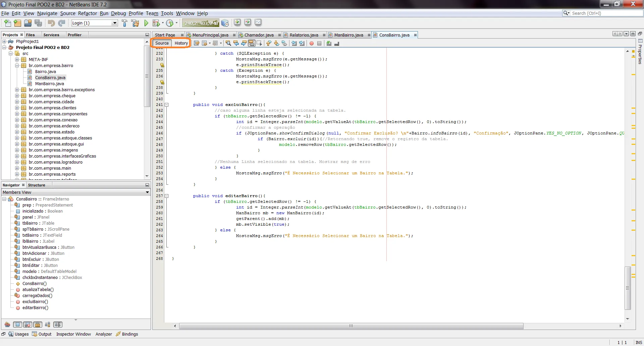Screen dimensions: 644x346
Task: Start macro recording with red circle
Action: pos(312,43)
